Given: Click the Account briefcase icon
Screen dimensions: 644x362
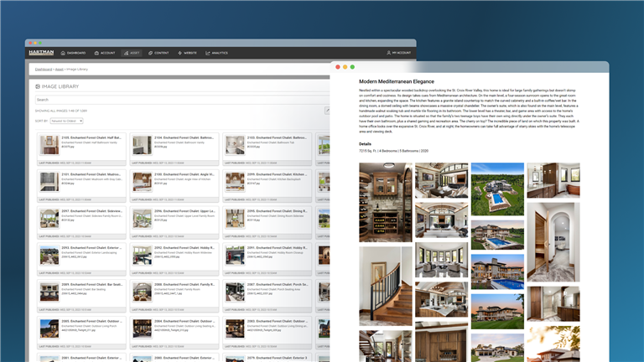Looking at the screenshot, I should (97, 53).
